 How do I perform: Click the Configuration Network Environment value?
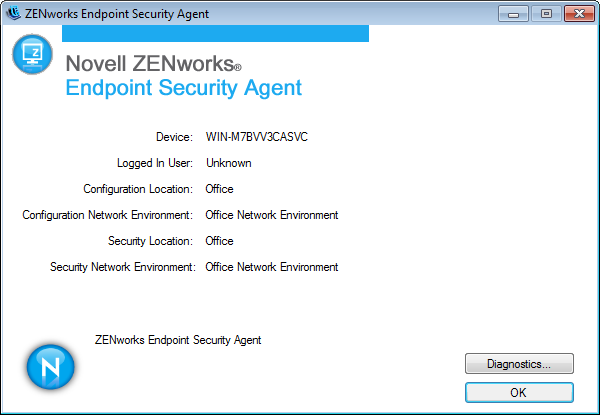271,215
